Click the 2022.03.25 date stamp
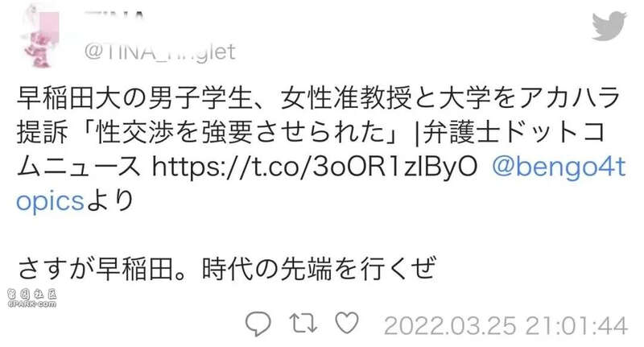This screenshot has width=644, height=347. tap(450, 326)
